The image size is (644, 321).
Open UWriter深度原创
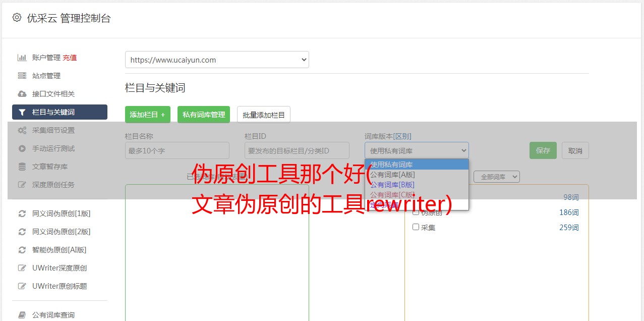[x=60, y=268]
